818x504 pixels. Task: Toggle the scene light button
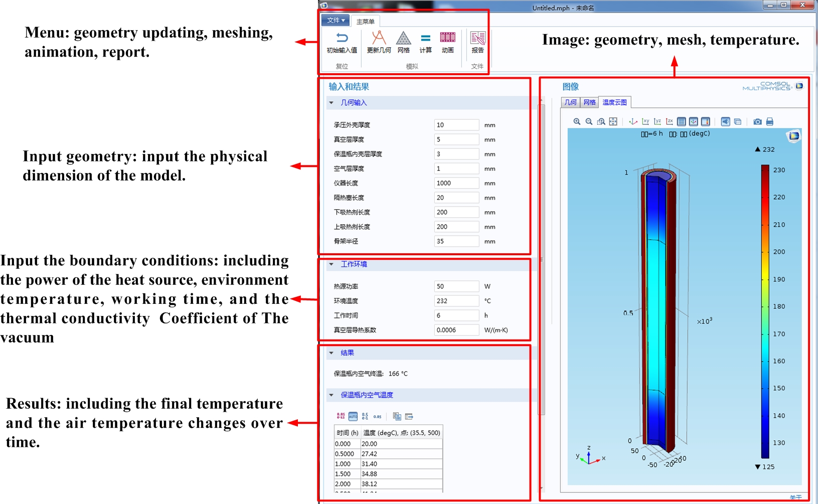[725, 121]
